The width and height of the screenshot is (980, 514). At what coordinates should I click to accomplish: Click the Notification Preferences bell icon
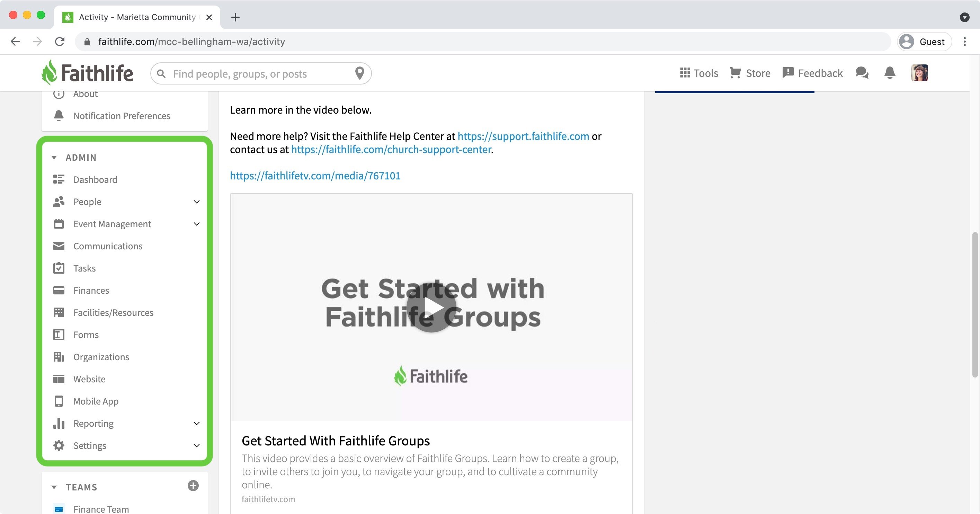pos(59,116)
